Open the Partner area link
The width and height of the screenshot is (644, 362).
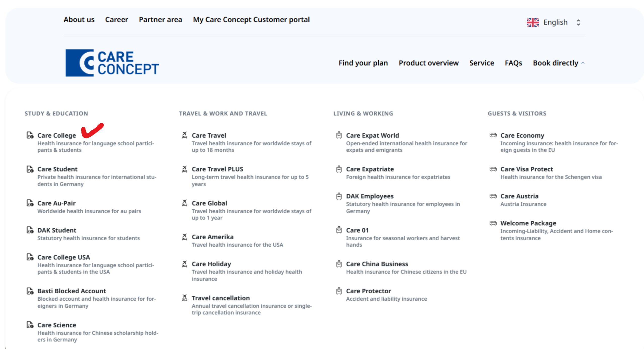coord(160,20)
